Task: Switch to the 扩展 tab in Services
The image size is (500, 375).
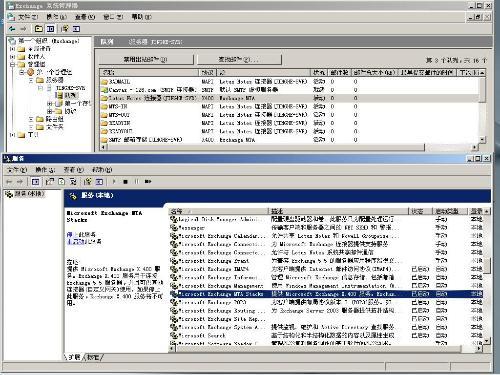Action: click(74, 357)
